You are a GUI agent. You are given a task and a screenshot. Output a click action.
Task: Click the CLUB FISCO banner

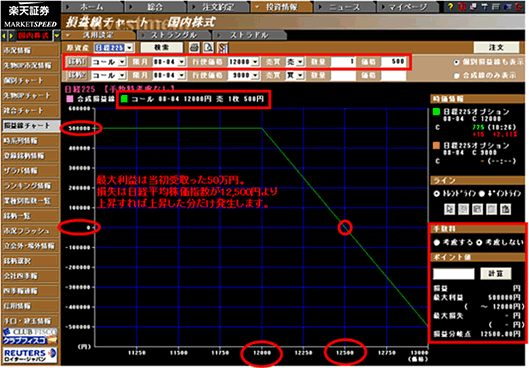coord(30,337)
